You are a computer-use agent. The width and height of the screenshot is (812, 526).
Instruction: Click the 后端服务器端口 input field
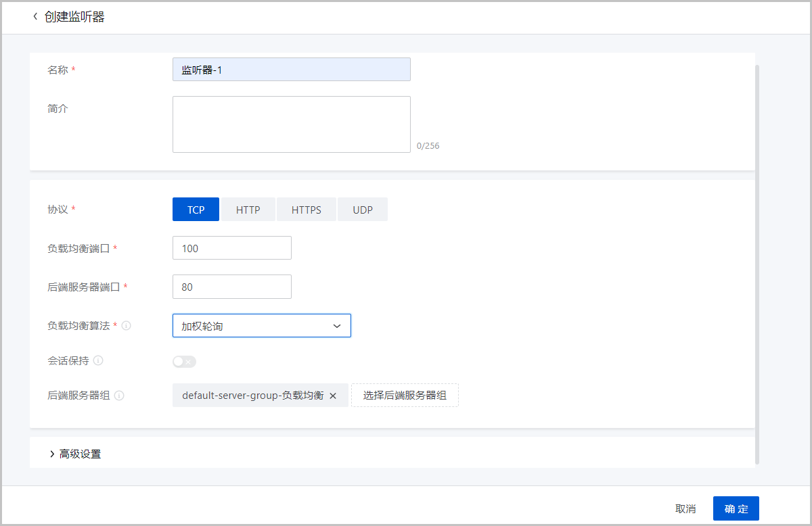[x=231, y=287]
